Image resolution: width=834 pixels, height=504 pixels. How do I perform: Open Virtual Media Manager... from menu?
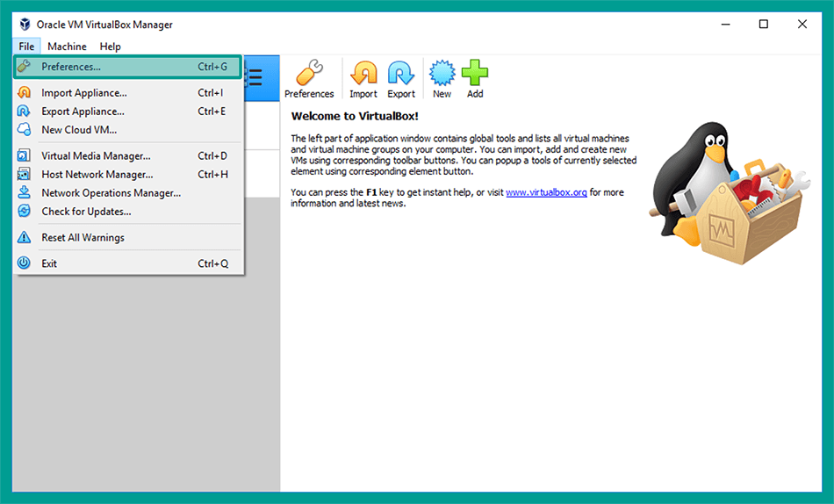click(x=127, y=155)
